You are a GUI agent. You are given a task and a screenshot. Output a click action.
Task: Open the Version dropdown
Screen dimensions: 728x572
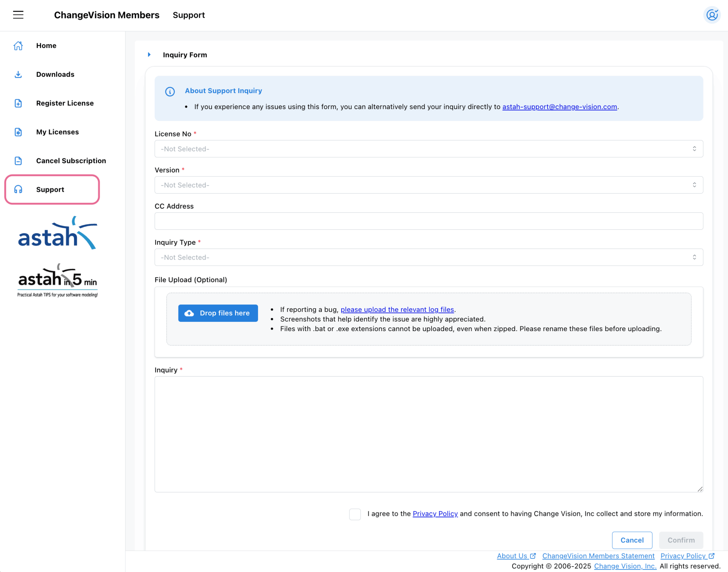[x=428, y=185]
